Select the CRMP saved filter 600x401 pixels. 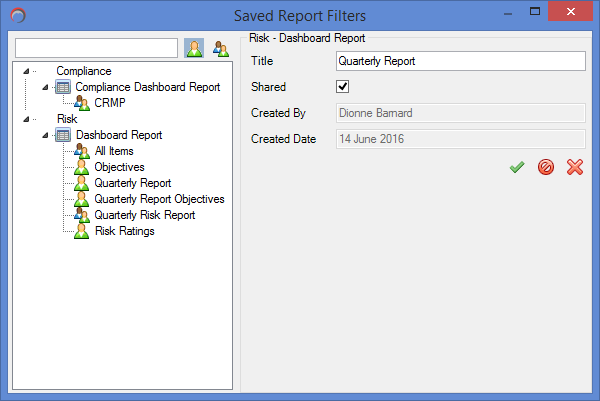tap(110, 103)
